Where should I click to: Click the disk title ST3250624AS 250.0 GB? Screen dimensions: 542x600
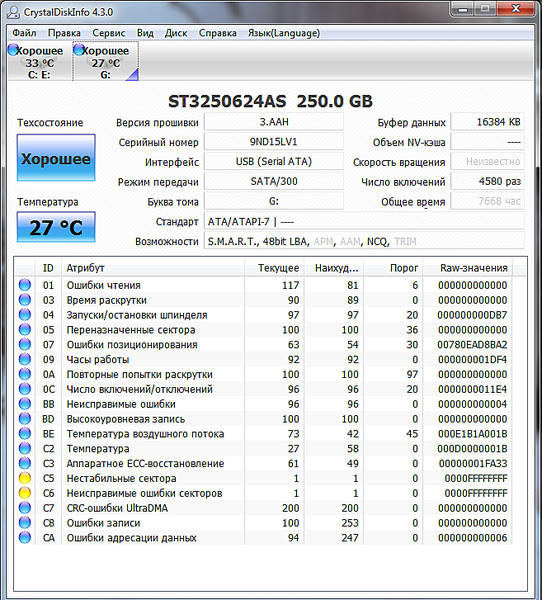click(270, 101)
